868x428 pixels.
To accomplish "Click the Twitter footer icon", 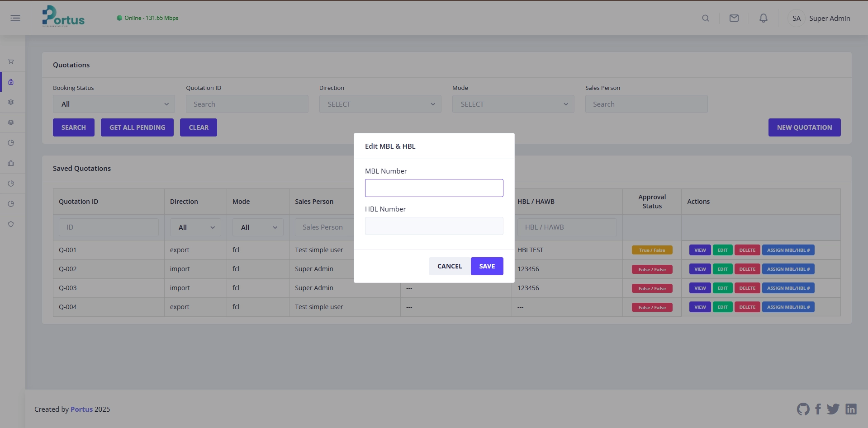I will click(x=833, y=409).
